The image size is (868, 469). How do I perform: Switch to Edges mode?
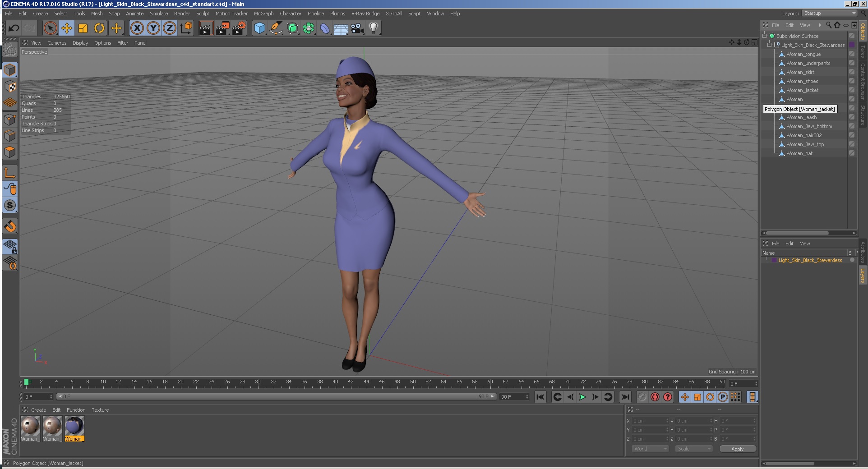point(10,136)
